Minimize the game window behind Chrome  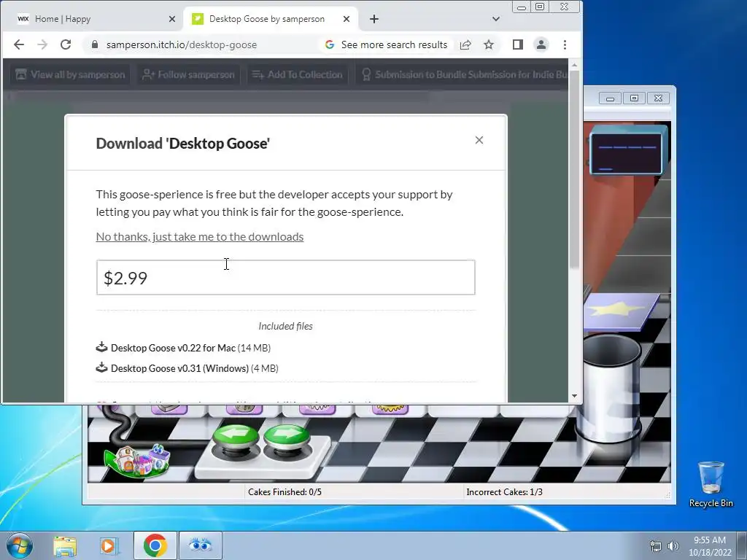coord(611,98)
